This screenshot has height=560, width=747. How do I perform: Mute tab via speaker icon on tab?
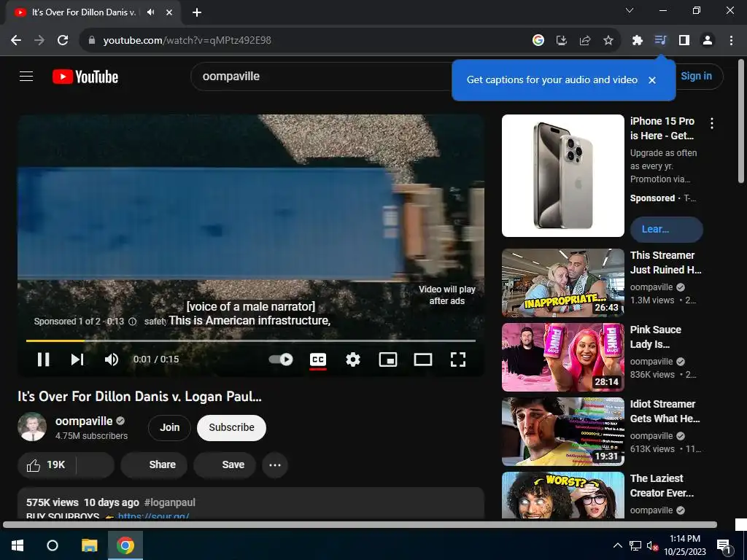click(151, 12)
